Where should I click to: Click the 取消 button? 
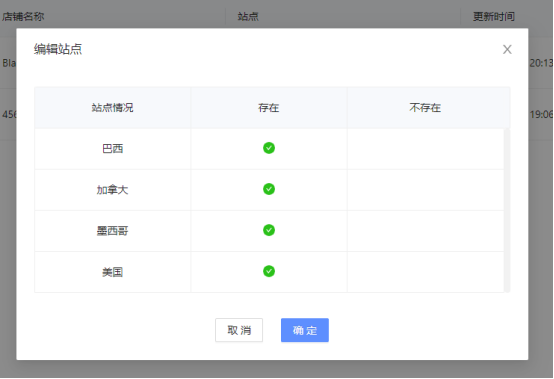point(239,330)
